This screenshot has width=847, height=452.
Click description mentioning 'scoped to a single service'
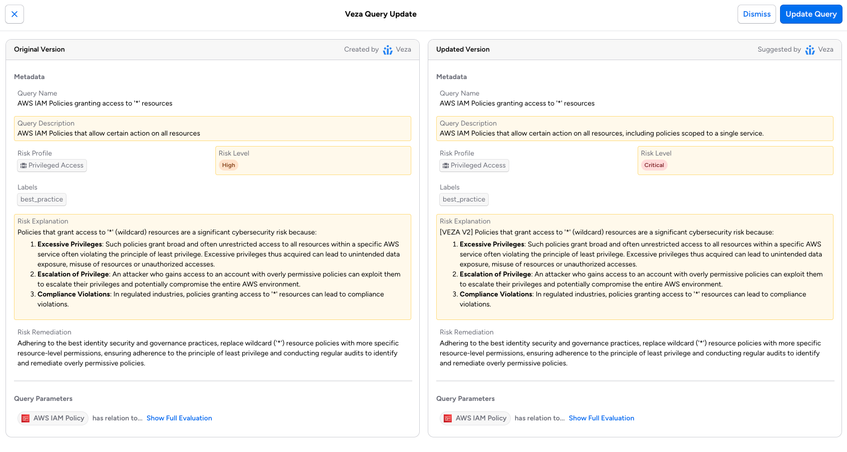602,133
